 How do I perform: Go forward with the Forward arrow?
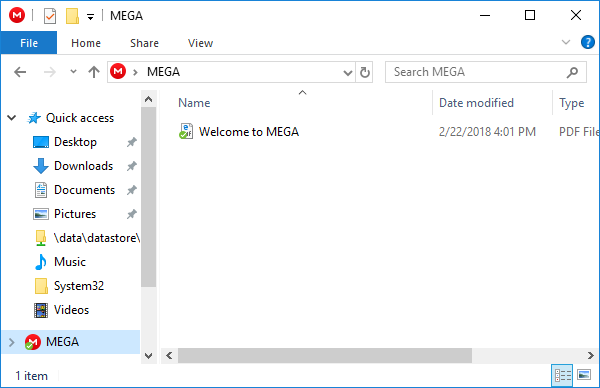50,72
